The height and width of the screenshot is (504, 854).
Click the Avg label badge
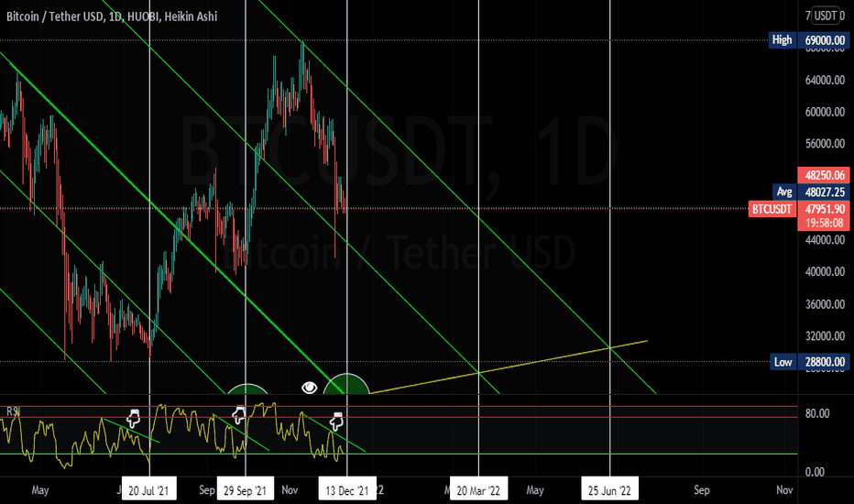[784, 192]
